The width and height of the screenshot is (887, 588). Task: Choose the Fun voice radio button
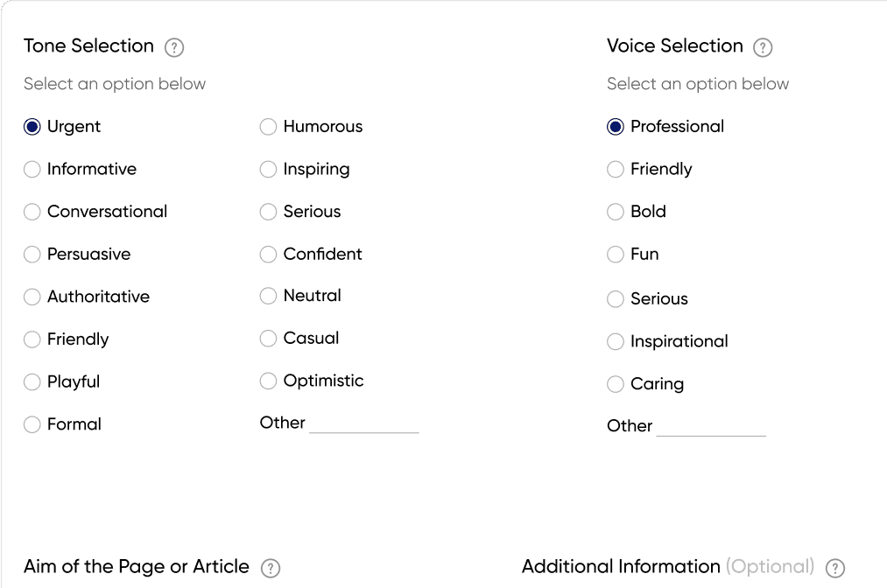[616, 255]
